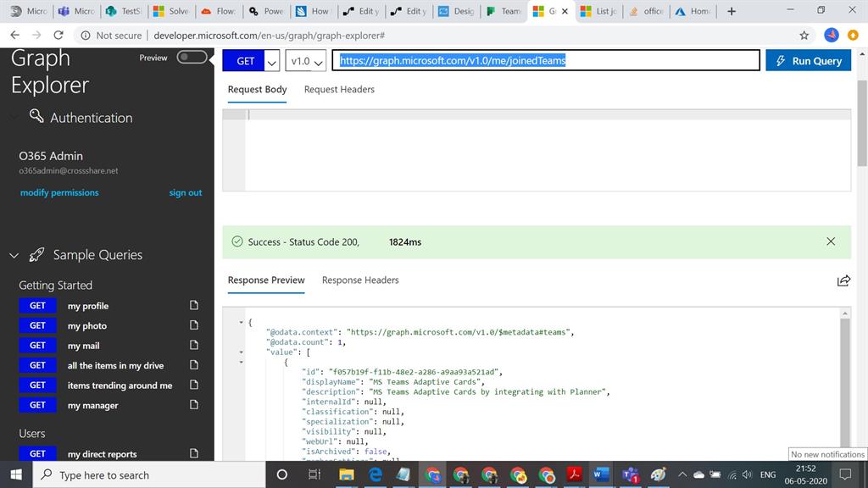Open Microsoft Teams from the taskbar

pos(630,474)
